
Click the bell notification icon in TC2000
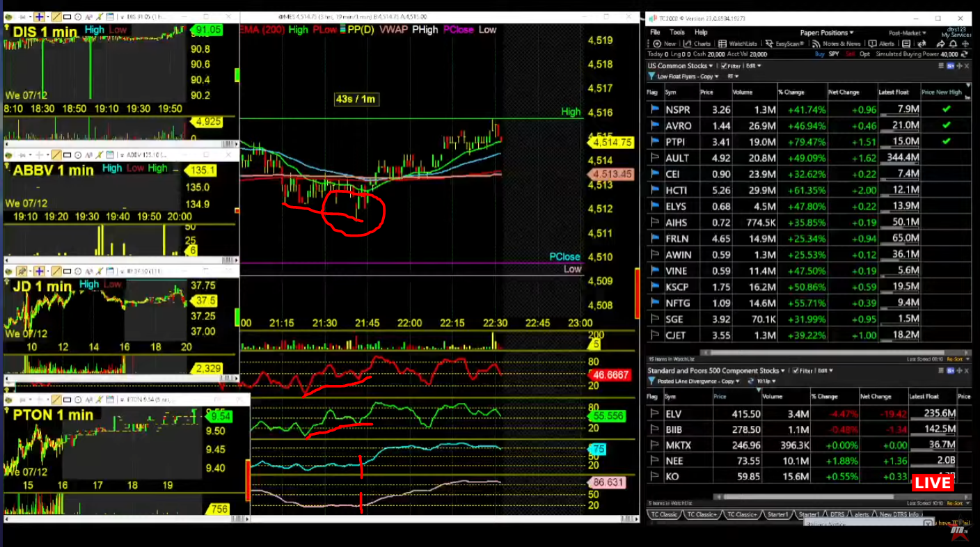[x=953, y=44]
